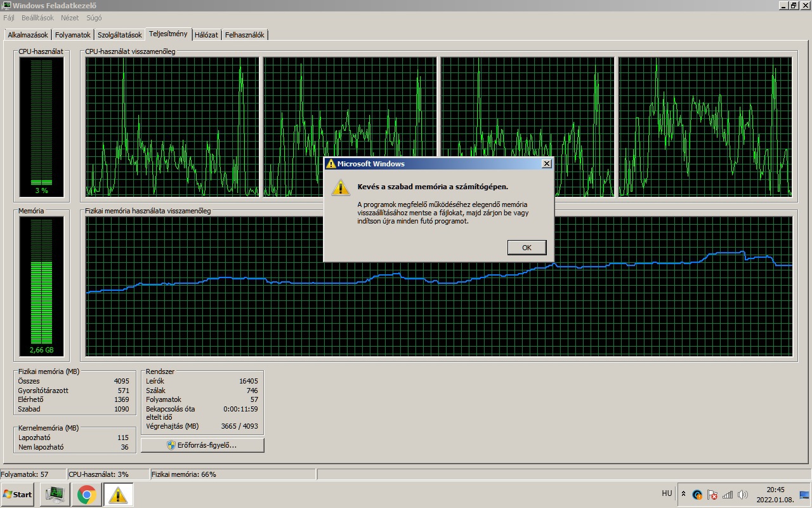
Task: Open the Súgó menu
Action: (x=94, y=18)
